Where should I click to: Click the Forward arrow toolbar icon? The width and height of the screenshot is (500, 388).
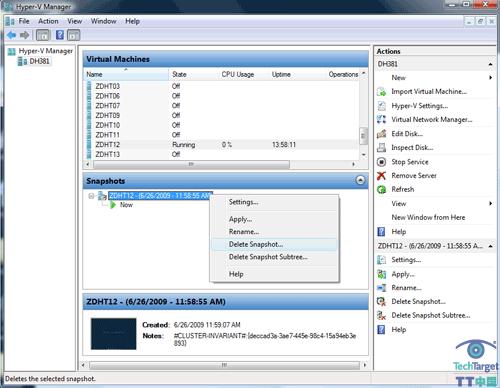pos(24,35)
